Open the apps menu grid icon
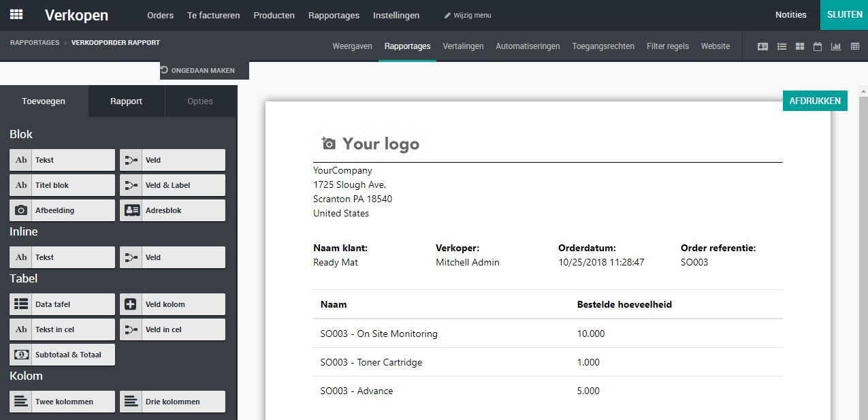The image size is (868, 420). [x=16, y=14]
